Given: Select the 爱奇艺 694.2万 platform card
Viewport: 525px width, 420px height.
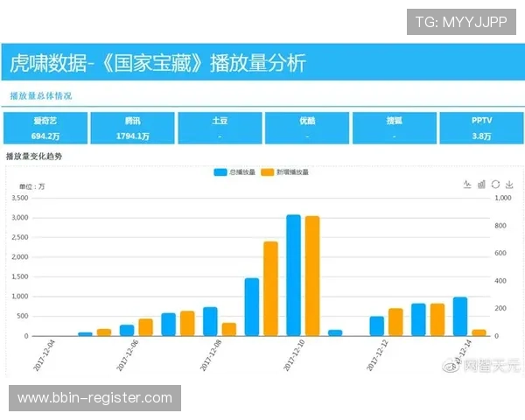Looking at the screenshot, I should (x=45, y=129).
